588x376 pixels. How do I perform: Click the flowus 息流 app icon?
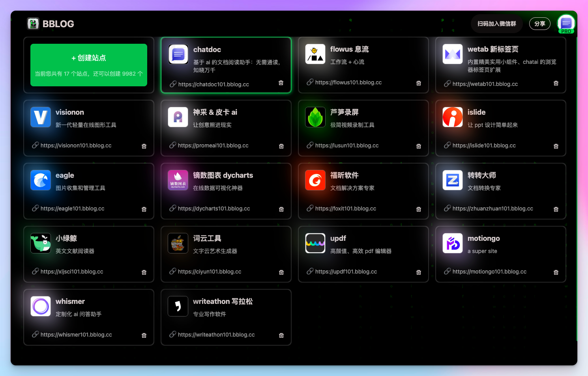point(315,54)
